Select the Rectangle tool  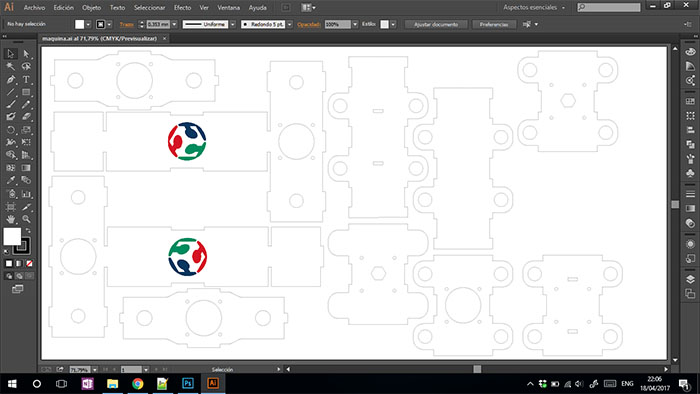26,92
